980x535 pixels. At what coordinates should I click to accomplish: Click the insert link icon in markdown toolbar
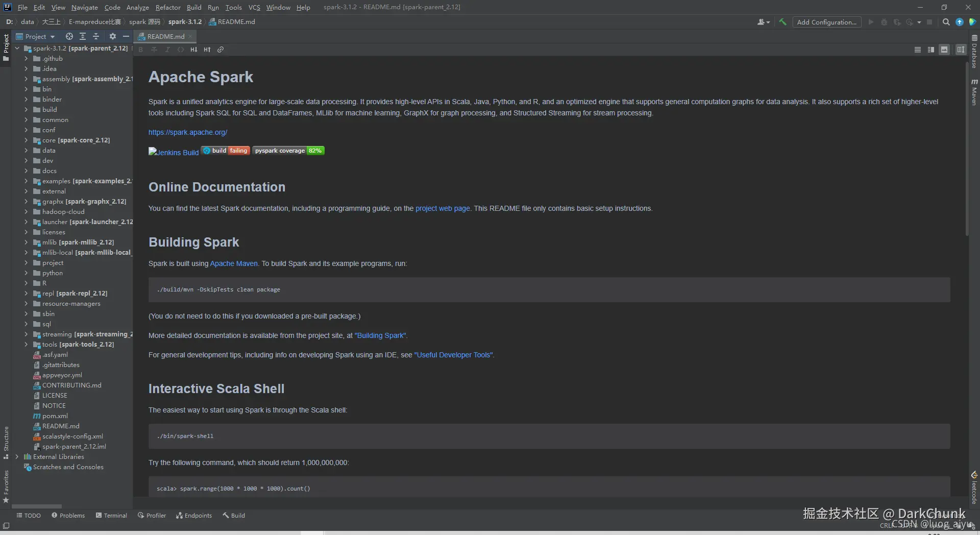click(220, 50)
